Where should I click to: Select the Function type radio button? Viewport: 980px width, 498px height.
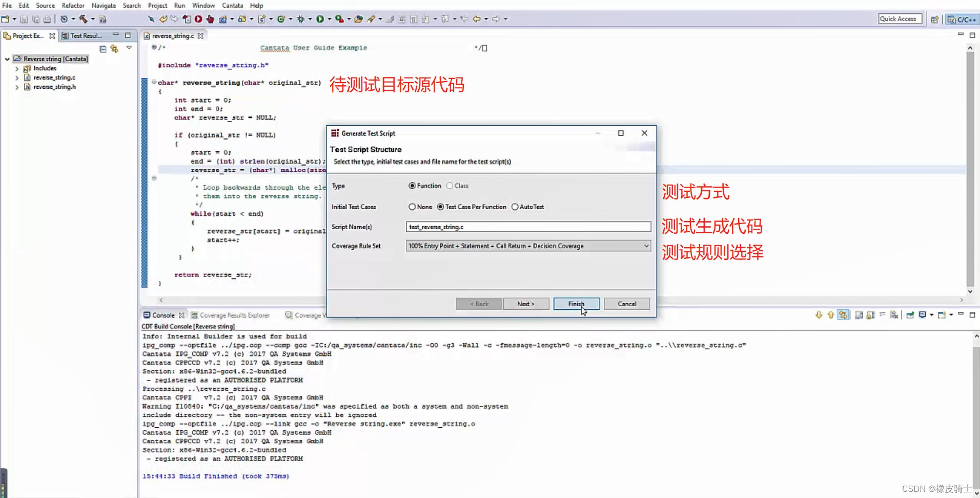click(412, 186)
